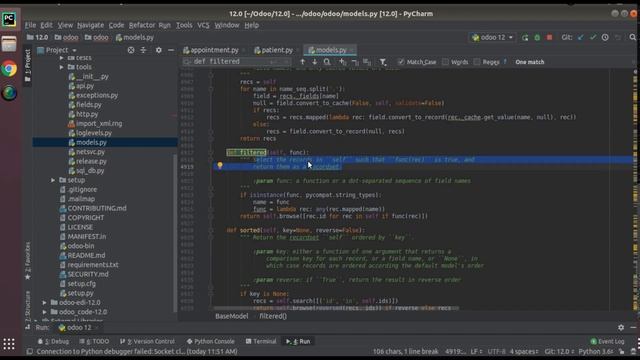Open Project panel settings gear
The width and height of the screenshot is (640, 360).
pos(158,50)
